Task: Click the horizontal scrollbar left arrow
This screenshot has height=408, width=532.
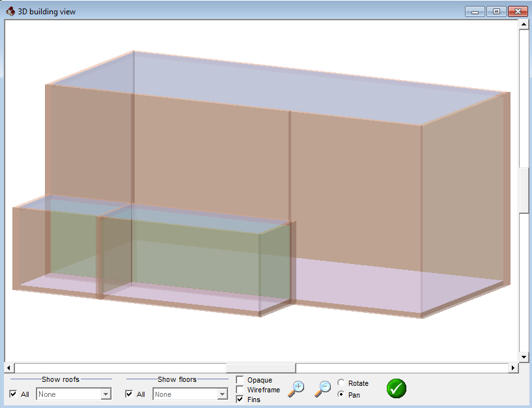Action: click(9, 368)
